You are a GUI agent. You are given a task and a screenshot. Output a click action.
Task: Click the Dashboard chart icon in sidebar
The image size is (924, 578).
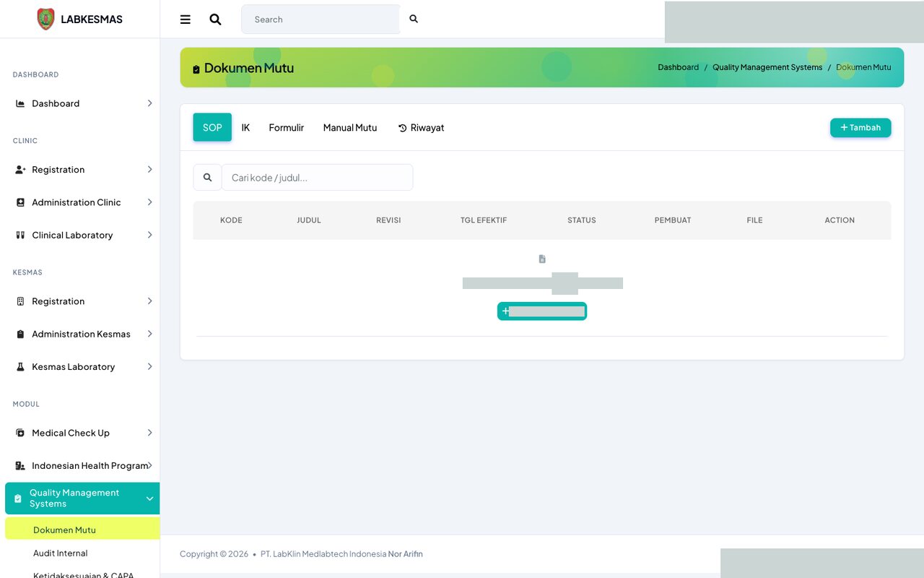pyautogui.click(x=20, y=103)
